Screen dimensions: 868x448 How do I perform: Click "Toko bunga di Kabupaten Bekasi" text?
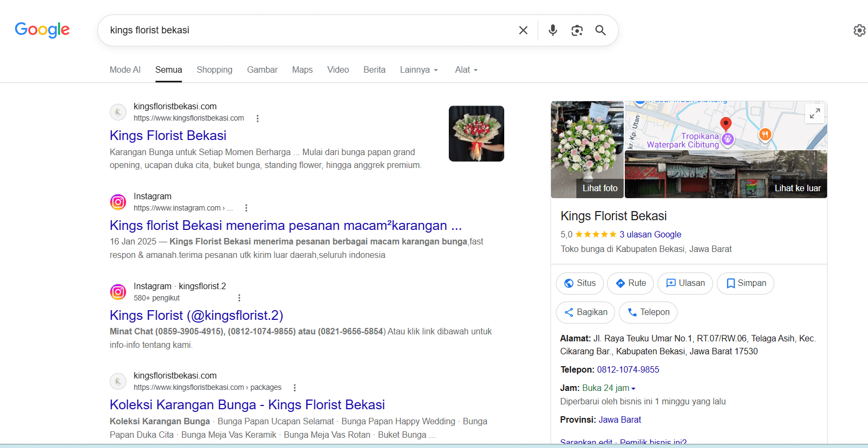coord(646,249)
